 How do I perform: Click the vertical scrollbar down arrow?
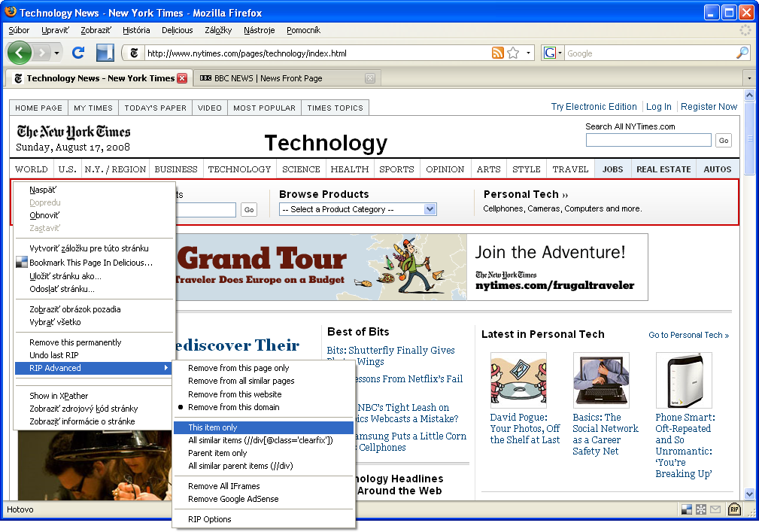749,494
